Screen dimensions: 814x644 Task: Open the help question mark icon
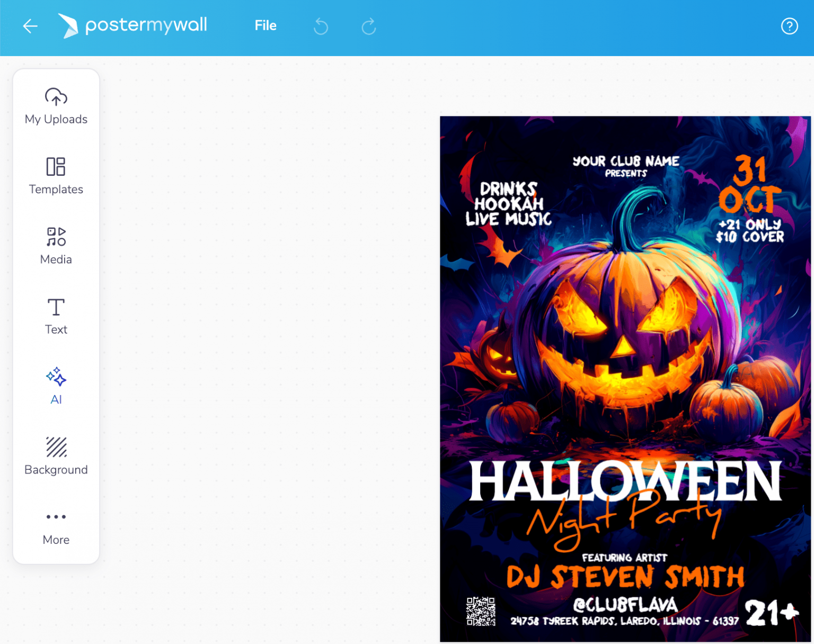point(789,26)
